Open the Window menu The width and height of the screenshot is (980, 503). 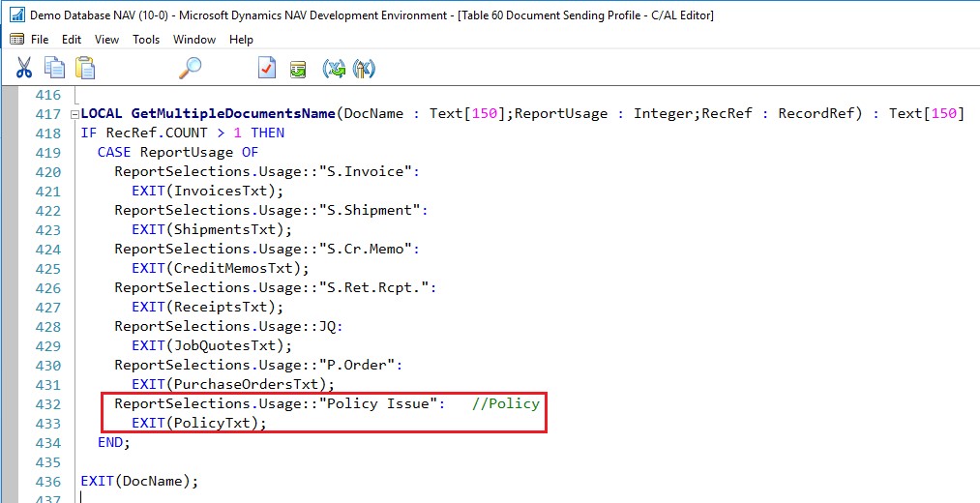coord(194,40)
